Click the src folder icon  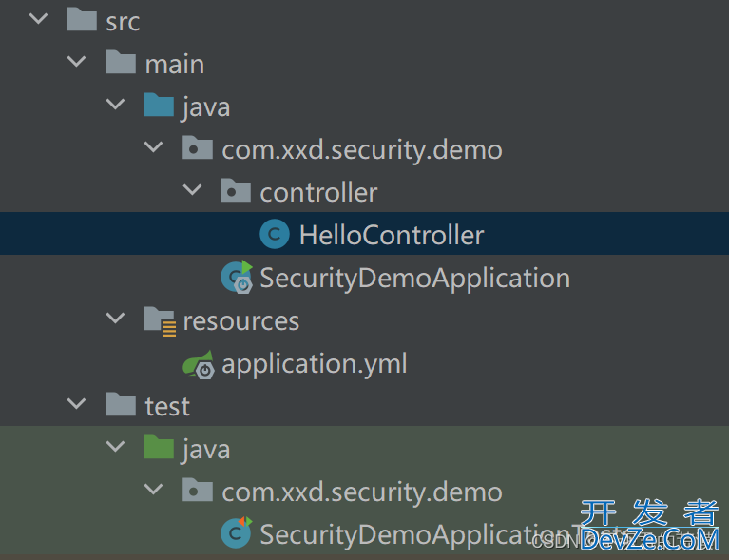(82, 19)
